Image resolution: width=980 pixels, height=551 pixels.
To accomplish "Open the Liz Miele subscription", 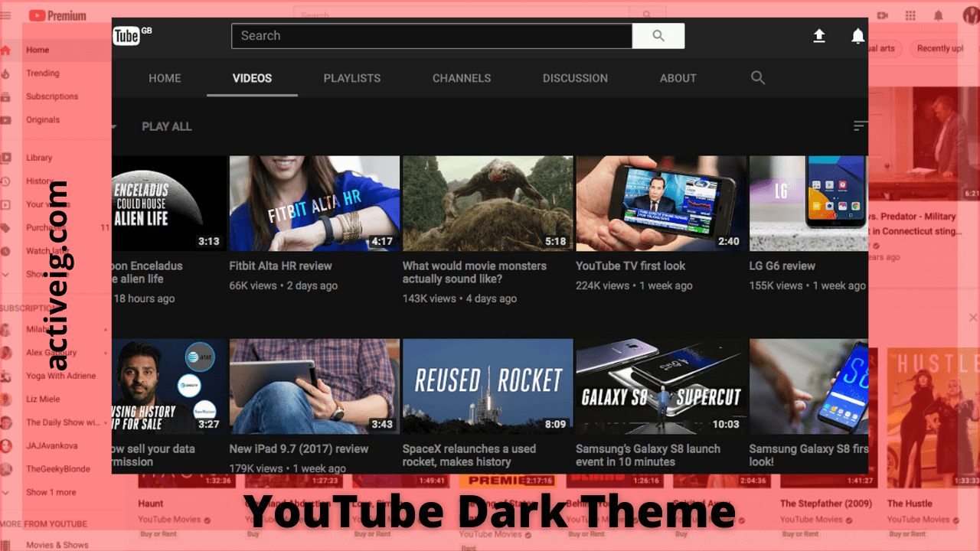I will [43, 399].
